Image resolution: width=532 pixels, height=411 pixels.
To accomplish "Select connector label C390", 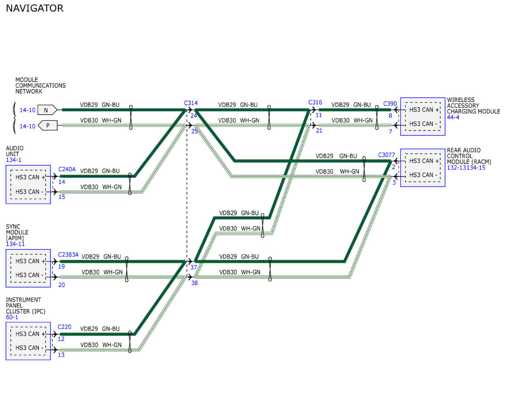I will click(x=390, y=104).
